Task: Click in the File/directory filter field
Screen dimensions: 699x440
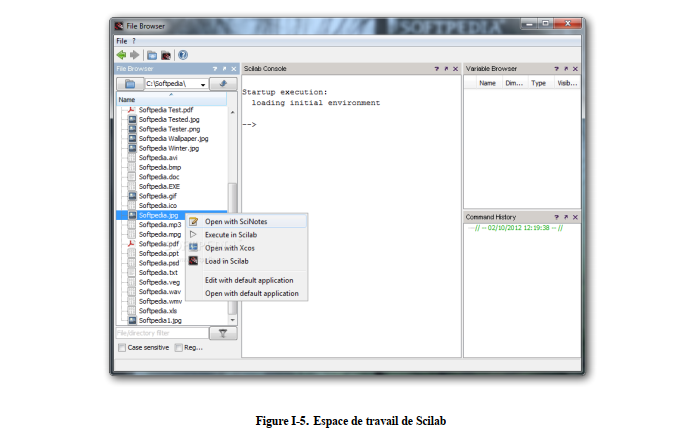Action: 162,333
